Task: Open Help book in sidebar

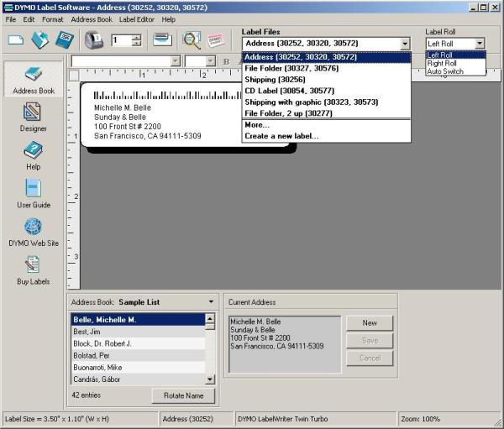Action: click(33, 155)
